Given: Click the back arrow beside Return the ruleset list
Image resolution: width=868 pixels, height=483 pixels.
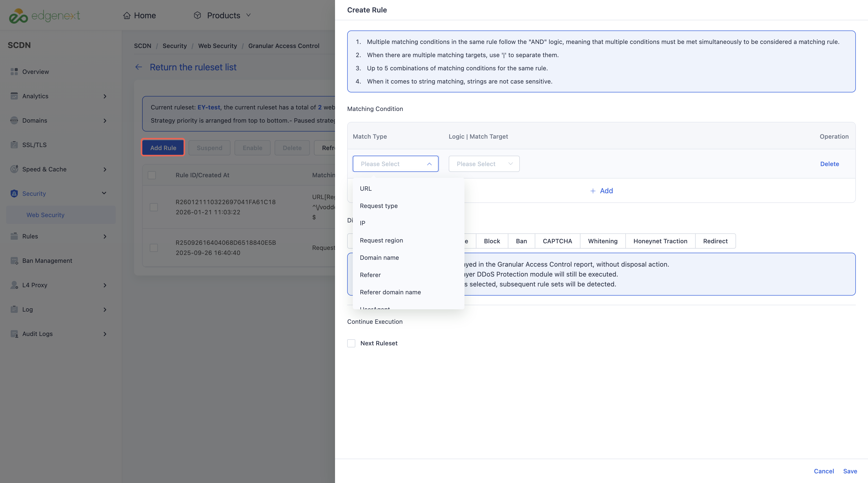Looking at the screenshot, I should 139,67.
